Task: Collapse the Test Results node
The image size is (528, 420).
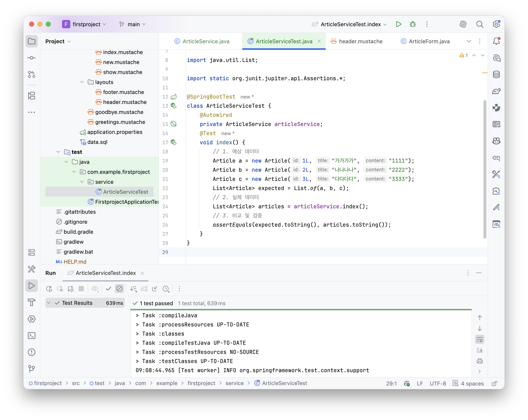Action: [49, 303]
